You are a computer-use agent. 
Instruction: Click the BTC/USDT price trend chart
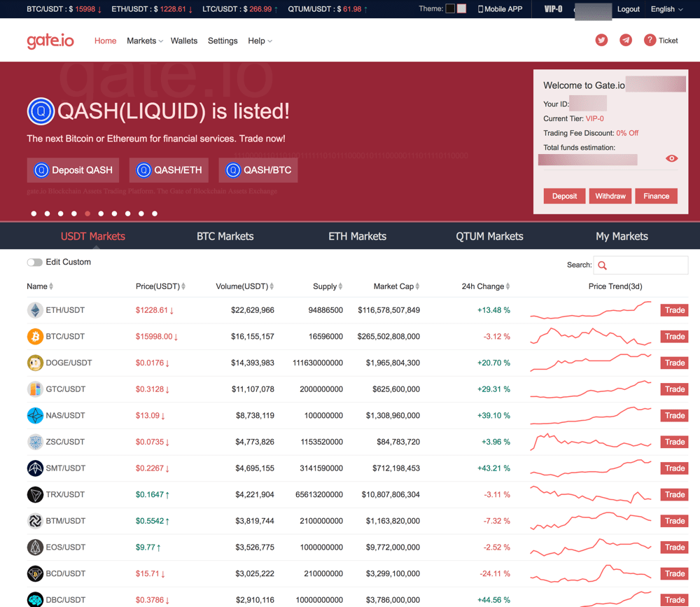click(x=591, y=336)
